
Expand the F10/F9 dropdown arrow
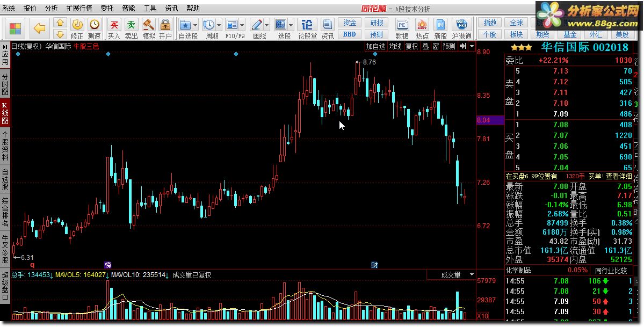pyautogui.click(x=242, y=25)
